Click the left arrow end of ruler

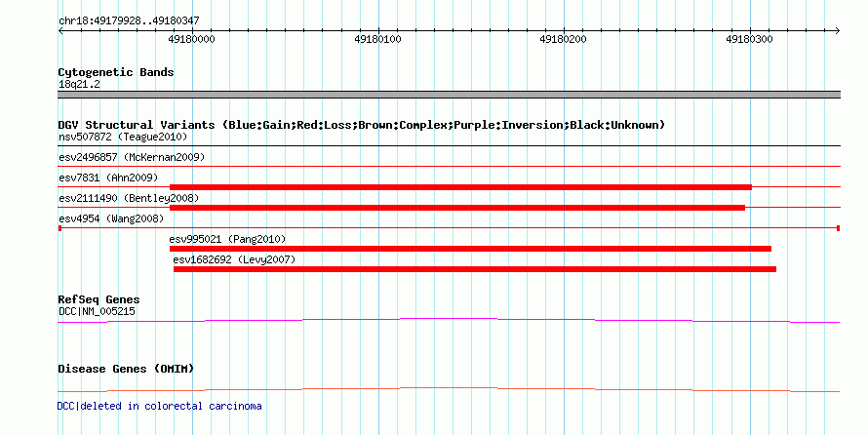[60, 31]
